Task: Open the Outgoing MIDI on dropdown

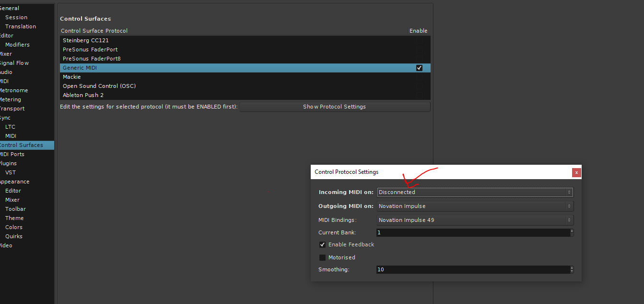Action: point(475,207)
